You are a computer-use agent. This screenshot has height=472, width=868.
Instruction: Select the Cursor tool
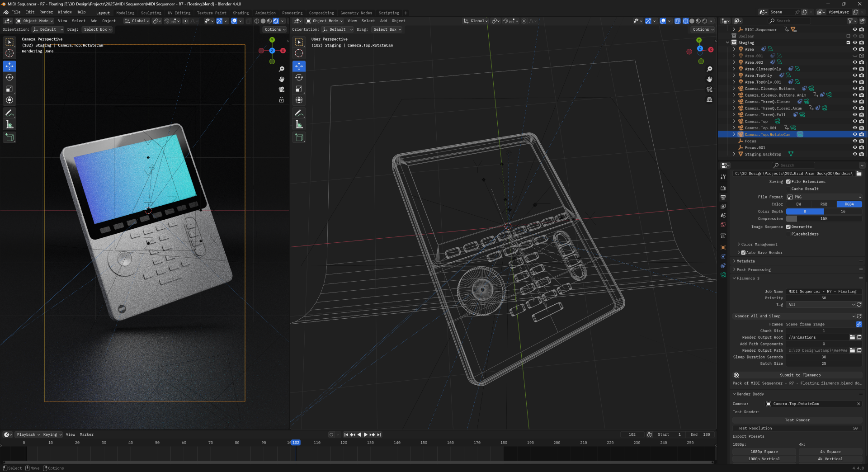(x=9, y=53)
